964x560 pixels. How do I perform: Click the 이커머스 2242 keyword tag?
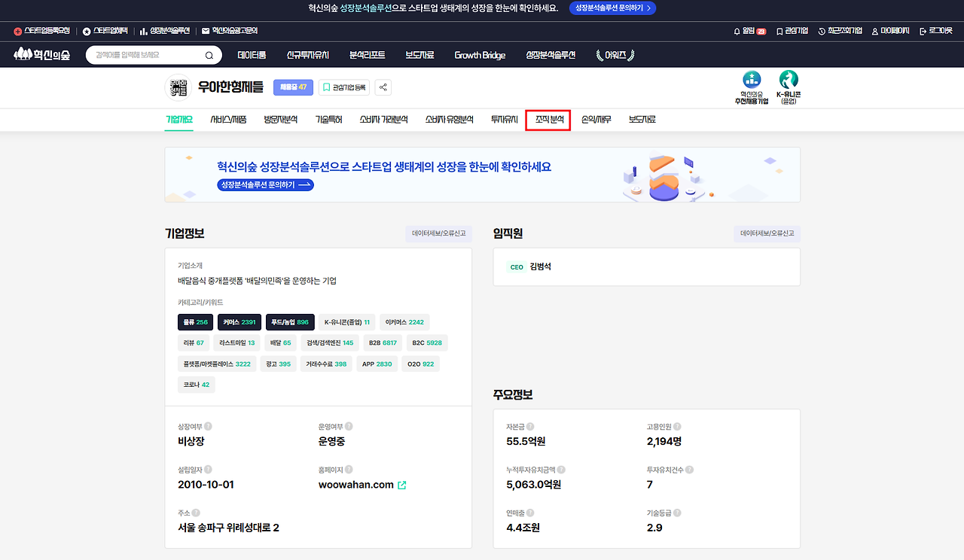tap(404, 322)
